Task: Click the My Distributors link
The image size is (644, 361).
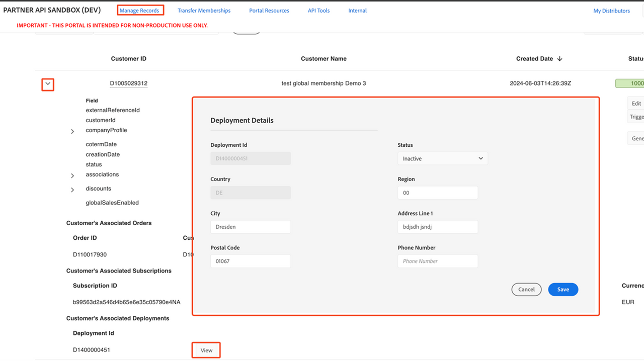Action: click(611, 11)
